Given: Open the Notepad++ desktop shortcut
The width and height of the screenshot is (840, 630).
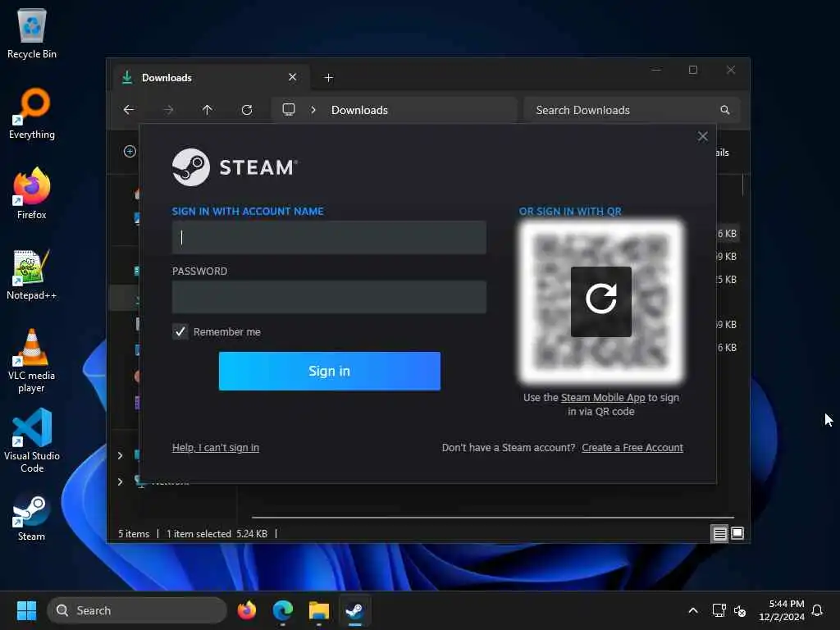Looking at the screenshot, I should coord(32,274).
